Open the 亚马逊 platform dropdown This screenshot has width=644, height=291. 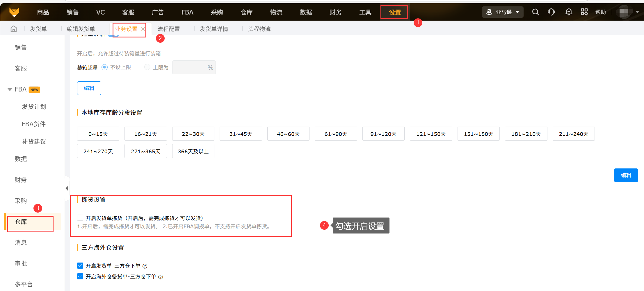(503, 12)
